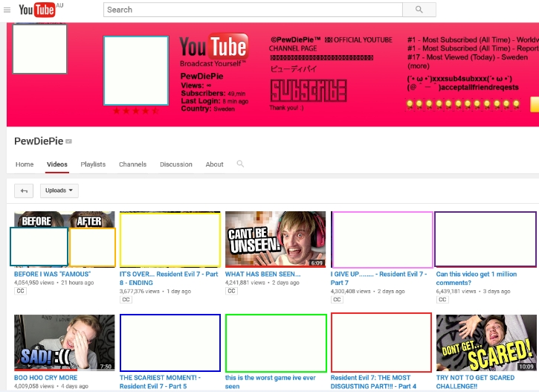Image resolution: width=539 pixels, height=392 pixels.
Task: Click the DONT GET SCARED video thumbnail
Action: coord(486,343)
